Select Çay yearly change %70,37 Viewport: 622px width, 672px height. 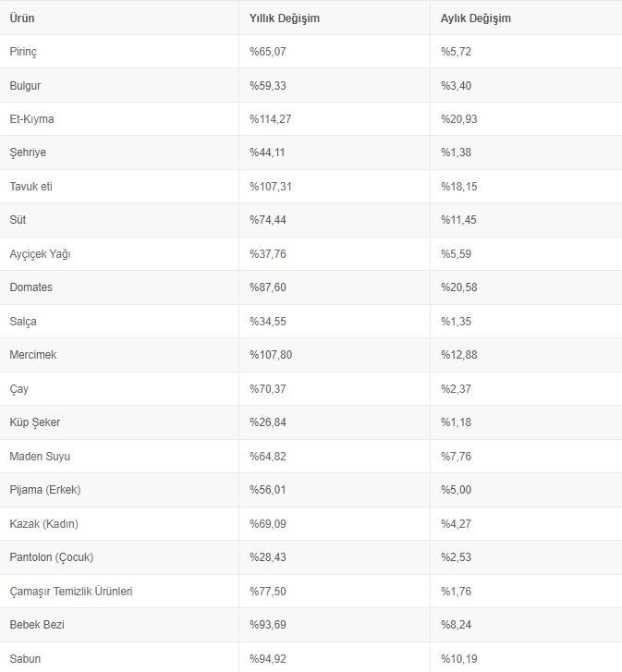point(268,389)
